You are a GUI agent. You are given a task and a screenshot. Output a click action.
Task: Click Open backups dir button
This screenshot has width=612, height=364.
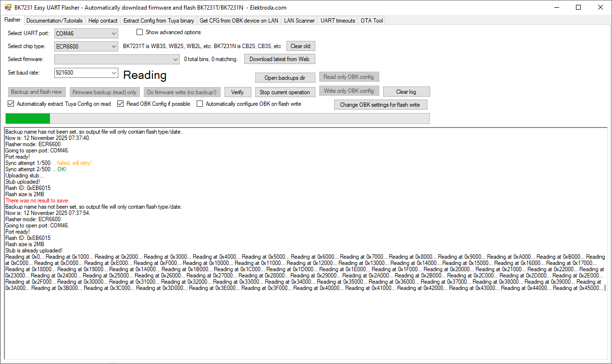pyautogui.click(x=285, y=78)
